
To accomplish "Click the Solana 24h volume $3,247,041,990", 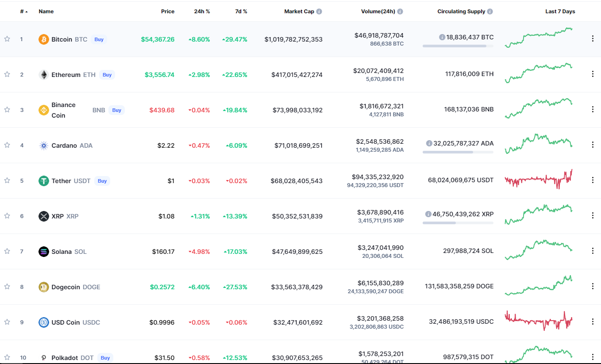I will 381,248.
